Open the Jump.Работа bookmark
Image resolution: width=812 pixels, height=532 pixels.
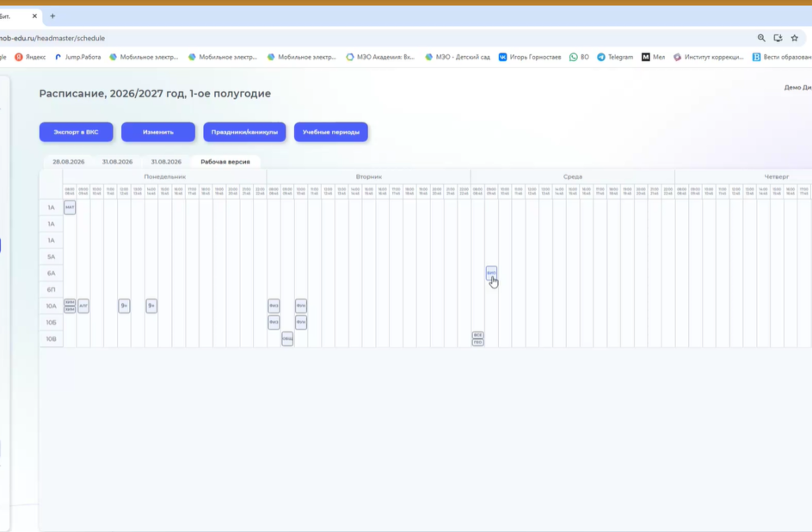(77, 57)
